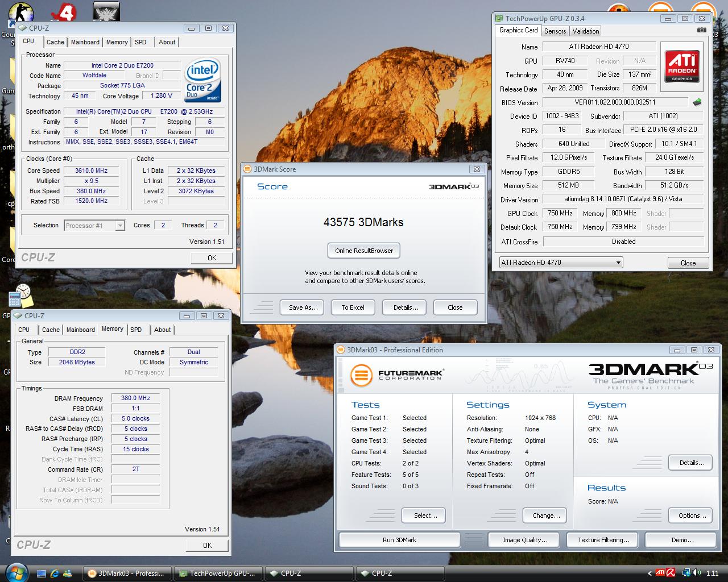Click the To Excel button

pyautogui.click(x=353, y=307)
